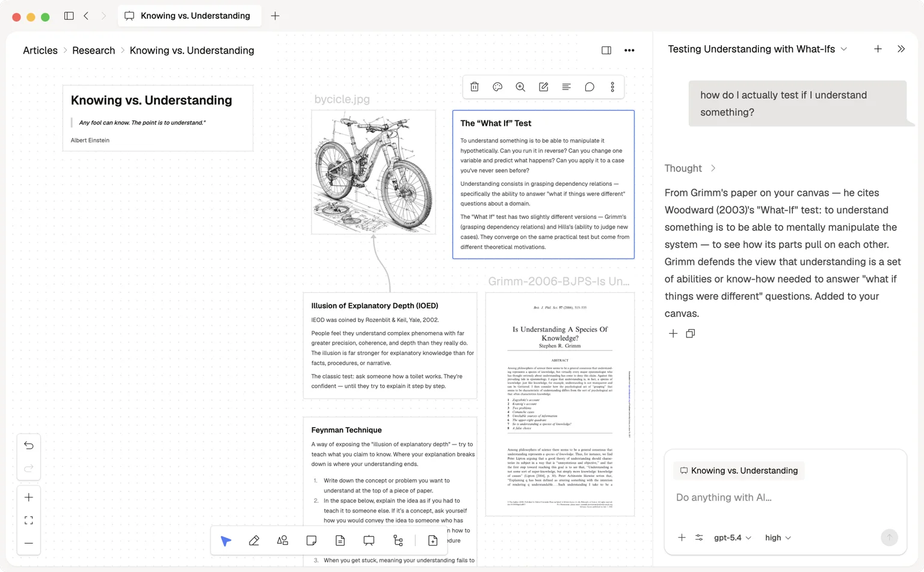
Task: Delete the selected note with trash icon
Action: (x=475, y=87)
